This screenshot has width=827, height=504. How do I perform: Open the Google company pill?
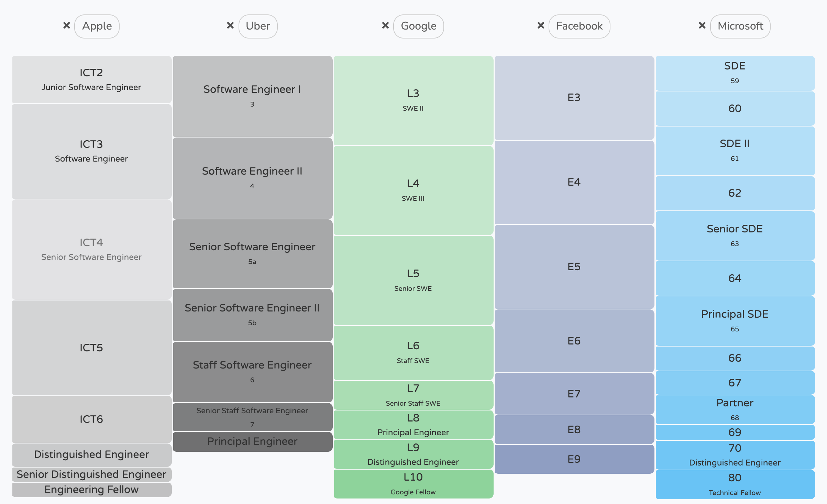tap(418, 26)
